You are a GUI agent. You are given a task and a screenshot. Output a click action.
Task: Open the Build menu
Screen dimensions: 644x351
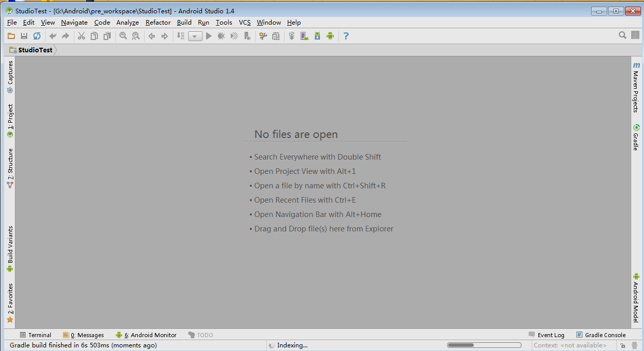coord(184,23)
